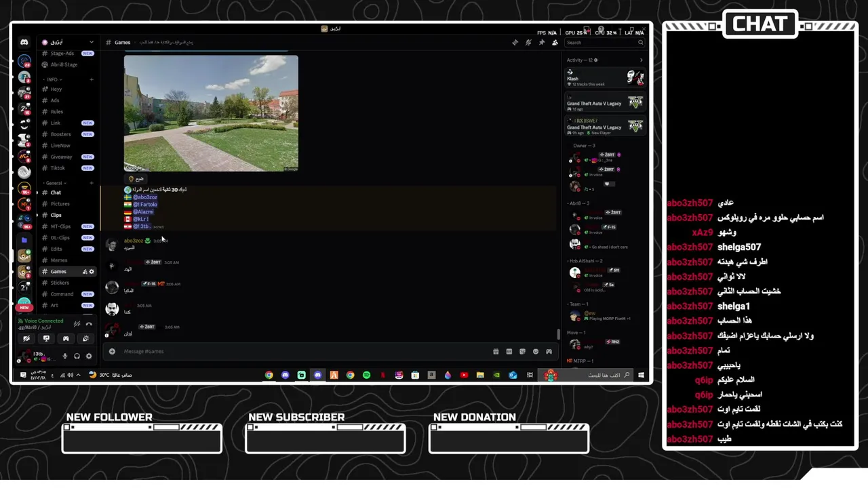Image resolution: width=868 pixels, height=488 pixels.
Task: Join the Abri8 Stage channel
Action: tap(68, 64)
